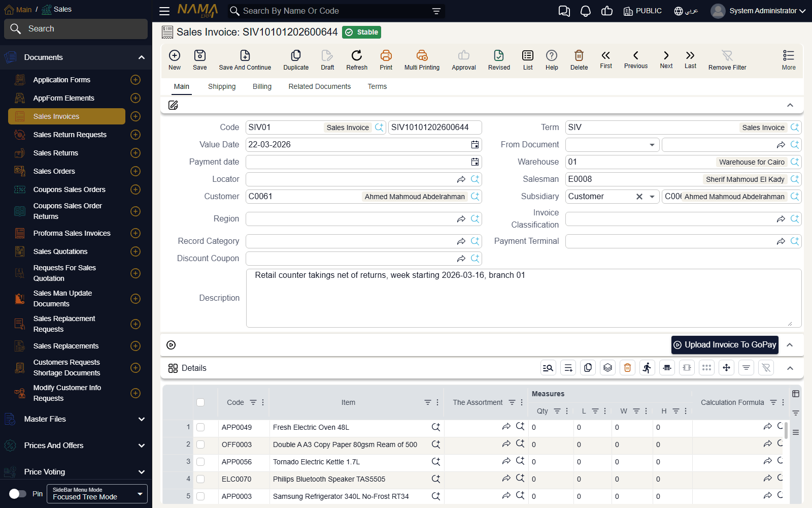Open Multi Printing
Screen dimensions: 812x508
pos(422,60)
